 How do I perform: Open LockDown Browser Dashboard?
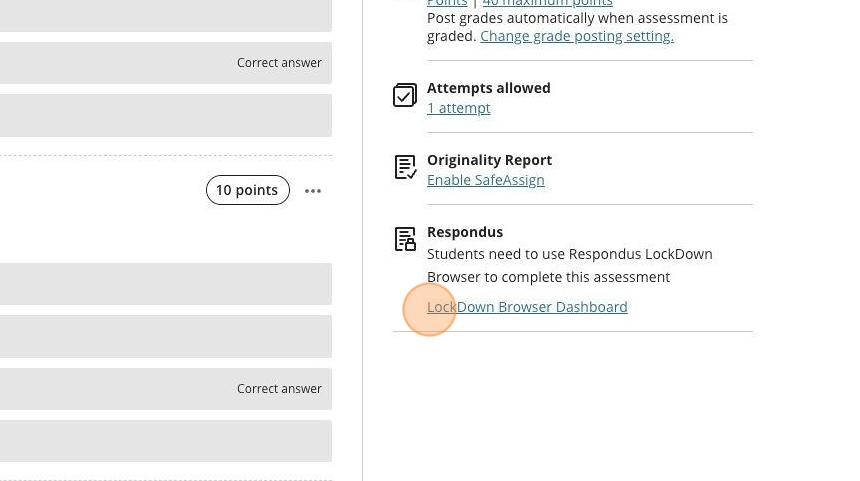coord(527,307)
